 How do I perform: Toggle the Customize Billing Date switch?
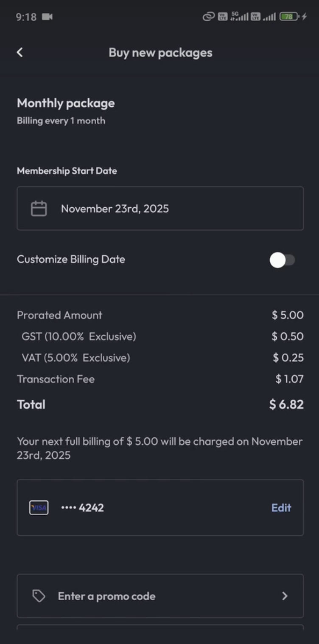coord(282,260)
